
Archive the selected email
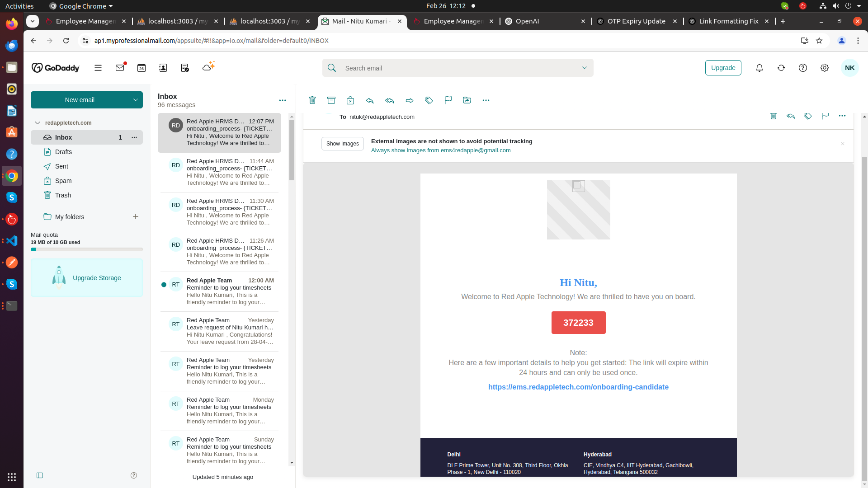[x=331, y=100]
